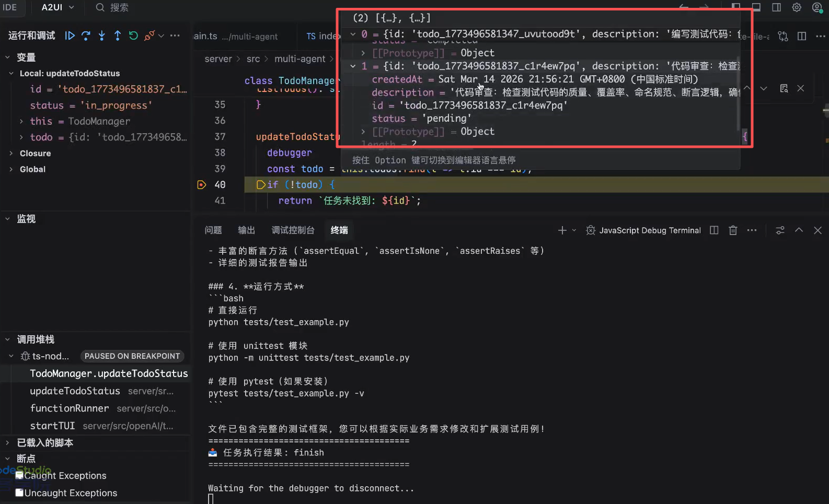Image resolution: width=829 pixels, height=504 pixels.
Task: Click the compare changes icon in editor toolbar
Action: coord(782,36)
